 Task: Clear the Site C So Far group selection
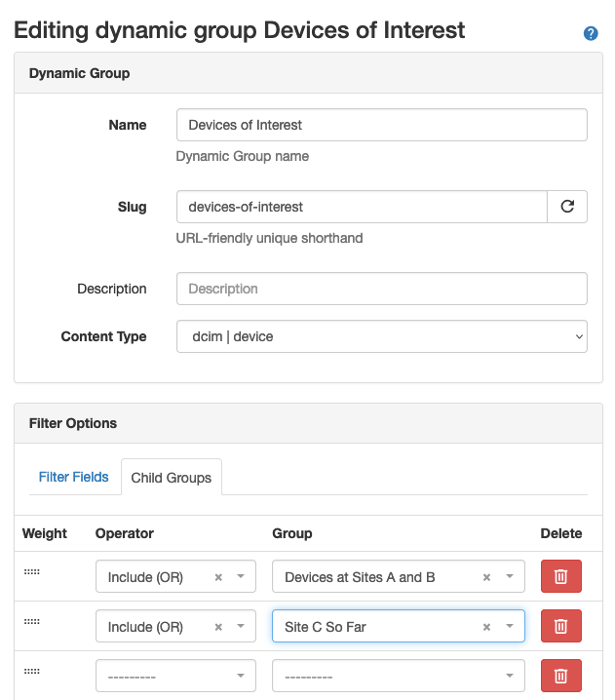(x=486, y=627)
